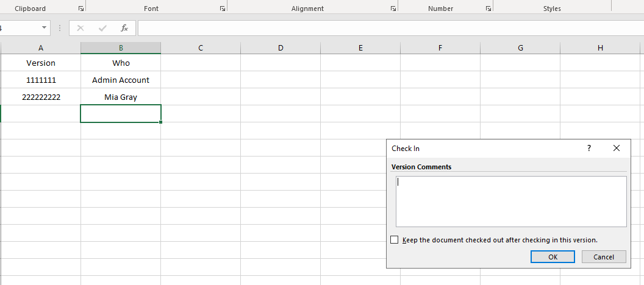Open the Font settings dialog launcher

pos(223,9)
